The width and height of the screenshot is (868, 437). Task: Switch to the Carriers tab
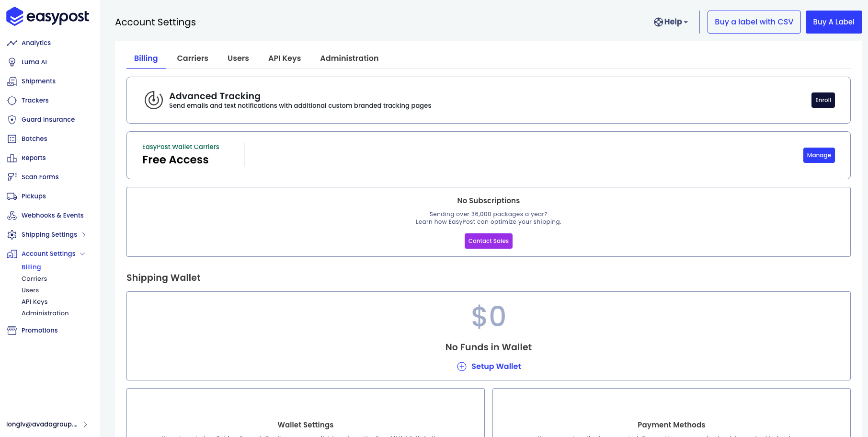click(x=193, y=58)
